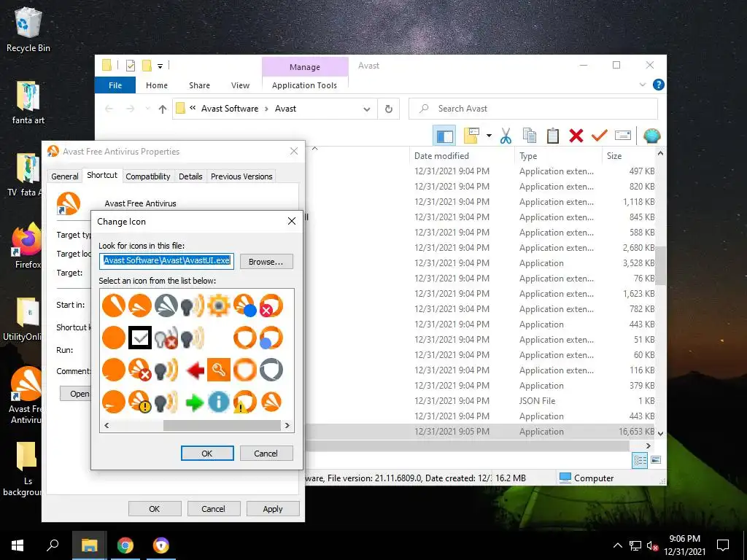Open the Details tab
The height and width of the screenshot is (560, 747).
(x=190, y=176)
